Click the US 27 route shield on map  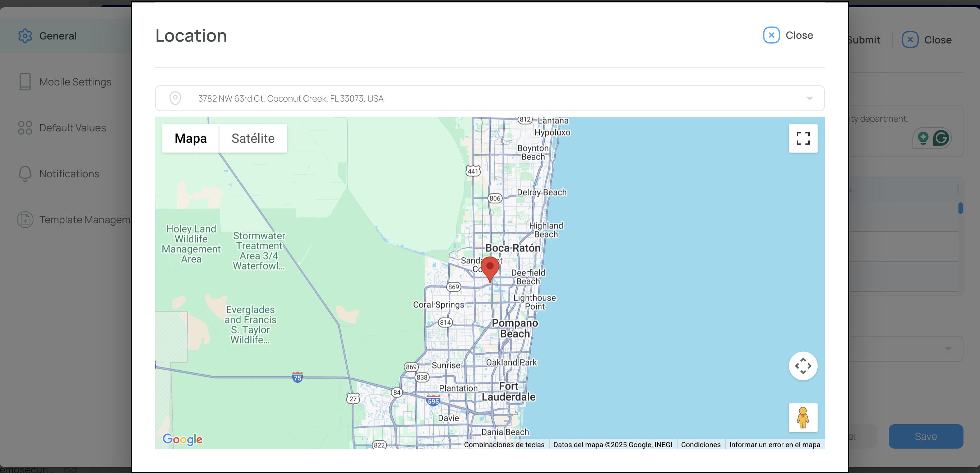click(x=353, y=398)
